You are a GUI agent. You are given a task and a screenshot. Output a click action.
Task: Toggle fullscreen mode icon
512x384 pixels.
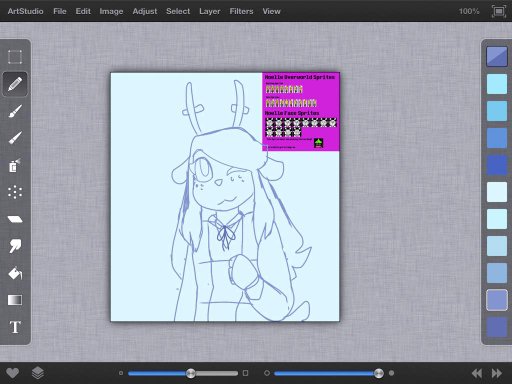(499, 11)
